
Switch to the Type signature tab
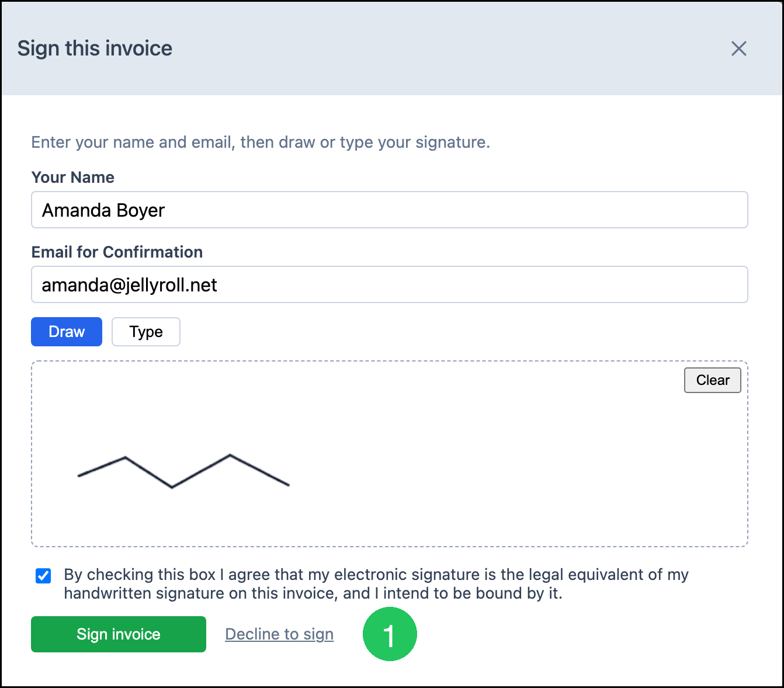[146, 332]
